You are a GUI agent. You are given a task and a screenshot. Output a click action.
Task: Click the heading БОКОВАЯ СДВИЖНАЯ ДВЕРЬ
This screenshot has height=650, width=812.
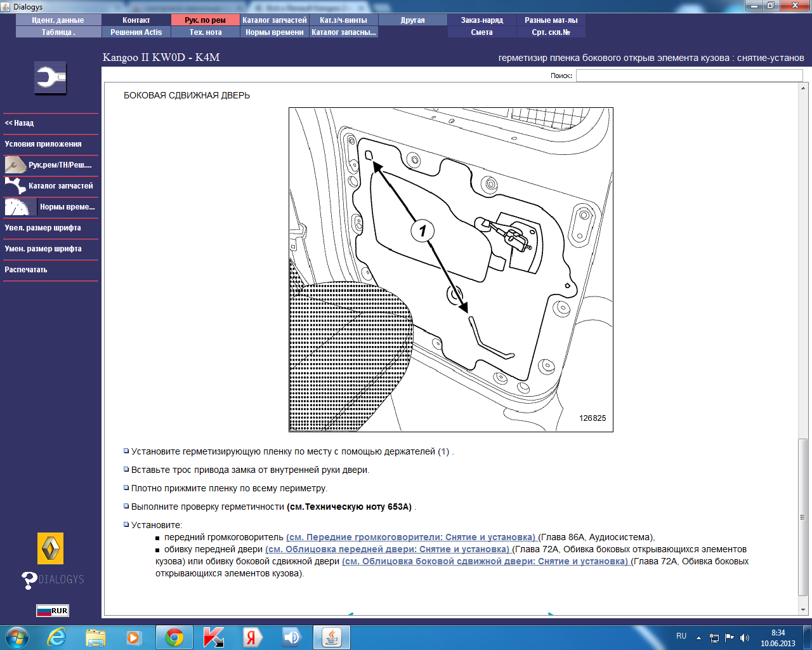[x=187, y=95]
